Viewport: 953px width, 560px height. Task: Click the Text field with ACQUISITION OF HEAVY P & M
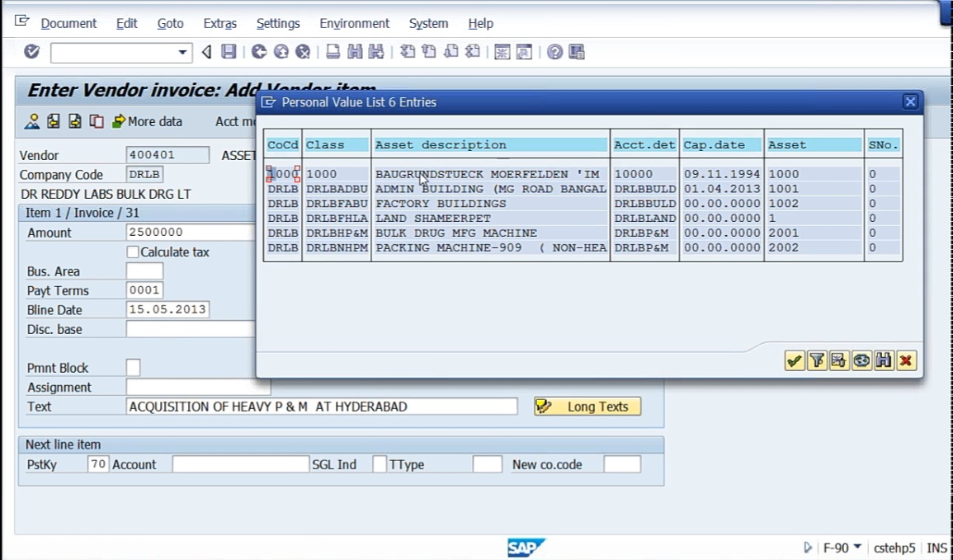tap(322, 407)
